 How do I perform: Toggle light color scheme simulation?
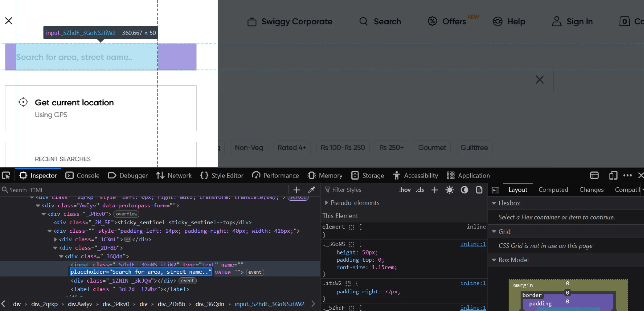click(x=450, y=190)
